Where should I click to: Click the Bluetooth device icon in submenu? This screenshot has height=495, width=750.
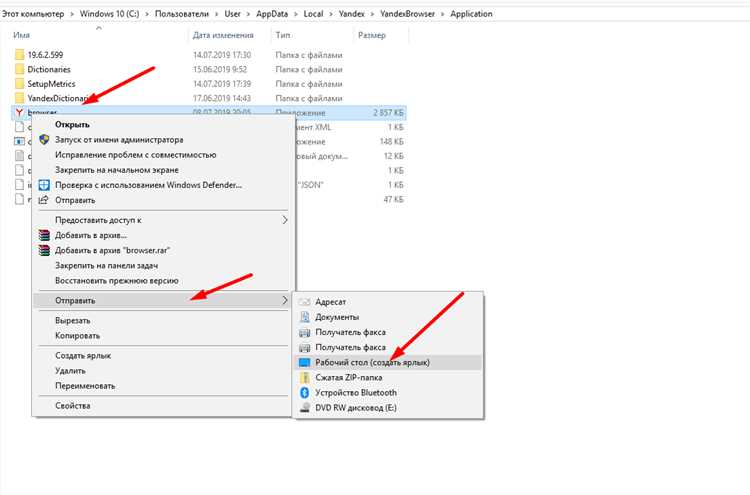[x=306, y=393]
